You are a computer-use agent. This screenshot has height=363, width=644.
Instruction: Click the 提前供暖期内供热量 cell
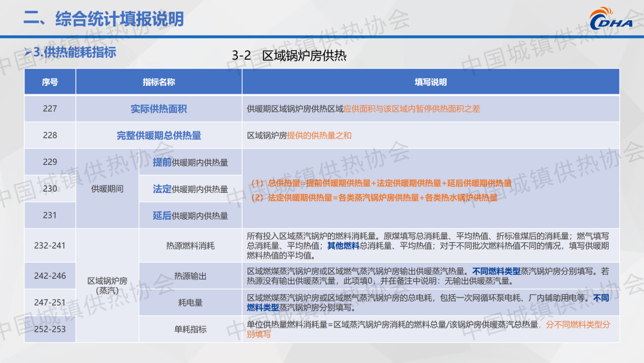click(190, 162)
